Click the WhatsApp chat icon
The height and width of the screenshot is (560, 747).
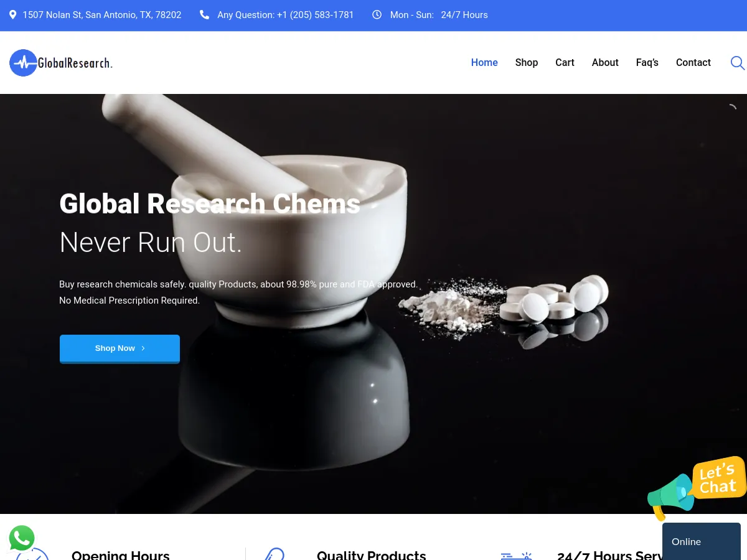[x=22, y=538]
